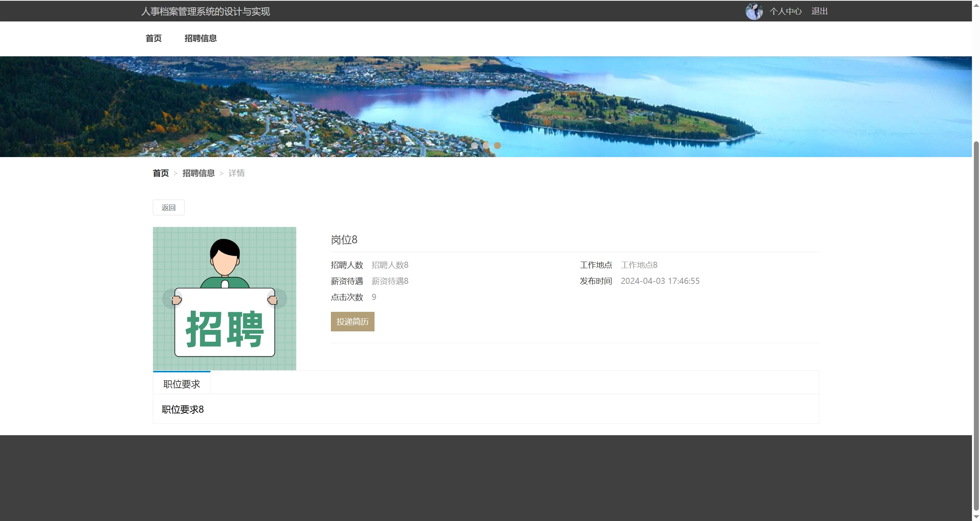Viewport: 980px width, 521px height.
Task: Select first banner carousel dot
Action: tap(474, 146)
